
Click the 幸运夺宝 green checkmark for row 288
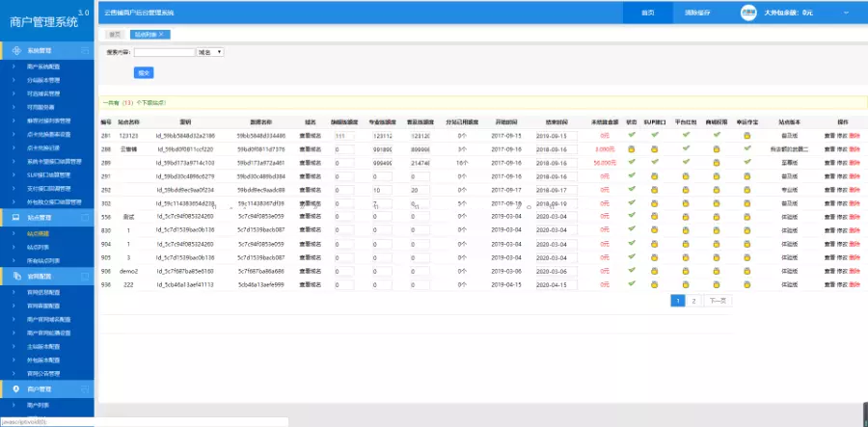coord(747,147)
